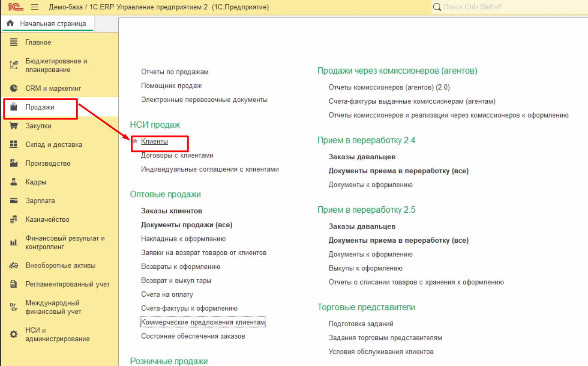This screenshot has width=588, height=366.
Task: Click the Главное section icon
Action: tap(14, 42)
